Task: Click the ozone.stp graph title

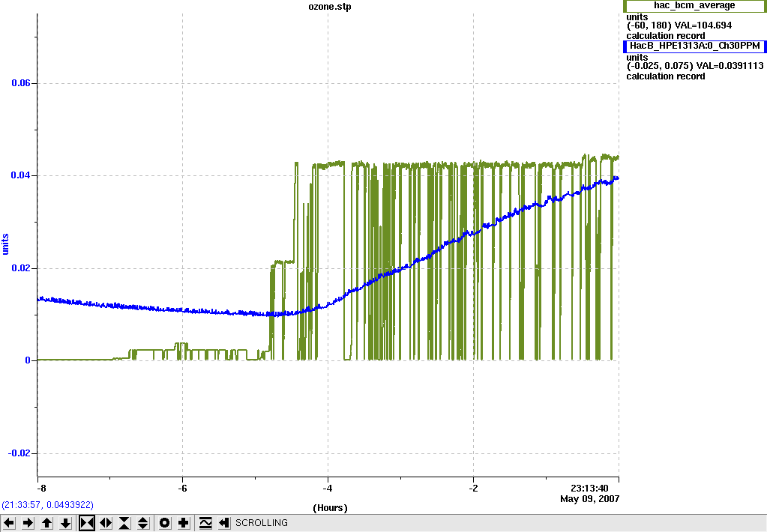Action: [330, 7]
